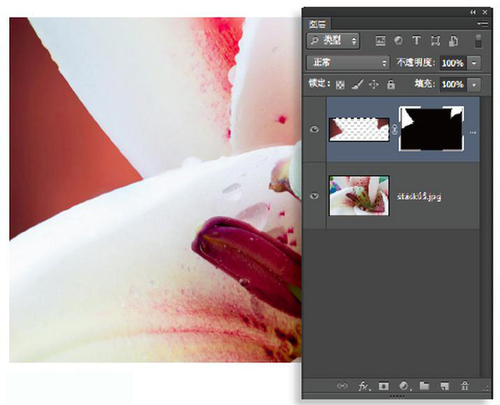The width and height of the screenshot is (500, 405).
Task: Toggle layer filtering switch
Action: (x=478, y=41)
